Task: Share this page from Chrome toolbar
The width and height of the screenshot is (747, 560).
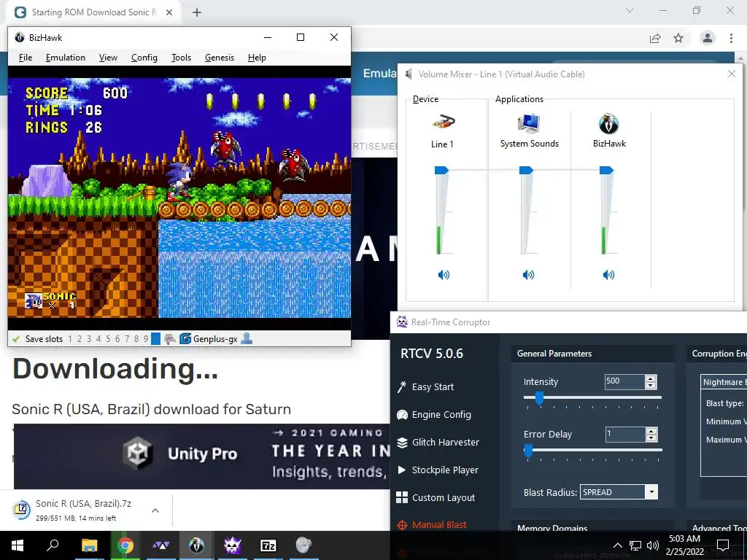Action: click(656, 38)
